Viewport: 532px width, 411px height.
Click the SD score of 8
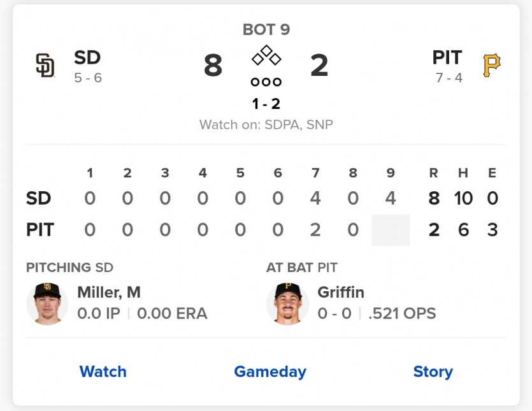click(x=213, y=66)
